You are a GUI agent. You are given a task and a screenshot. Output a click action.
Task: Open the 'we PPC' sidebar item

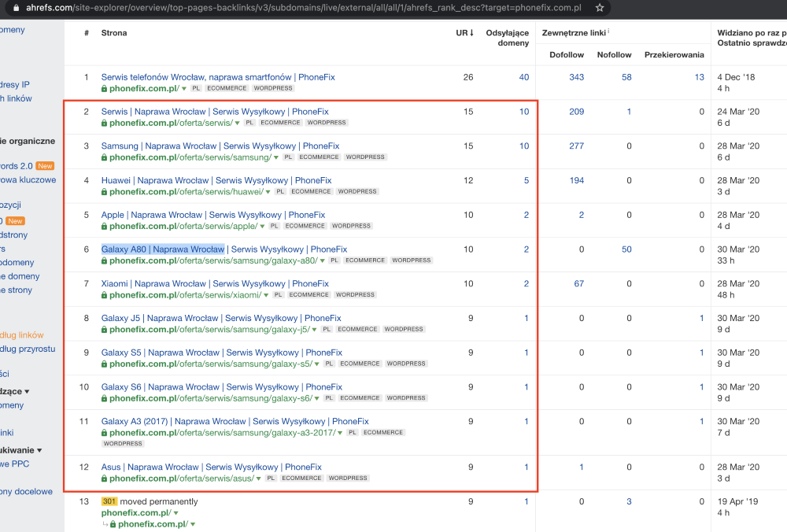[x=14, y=464]
